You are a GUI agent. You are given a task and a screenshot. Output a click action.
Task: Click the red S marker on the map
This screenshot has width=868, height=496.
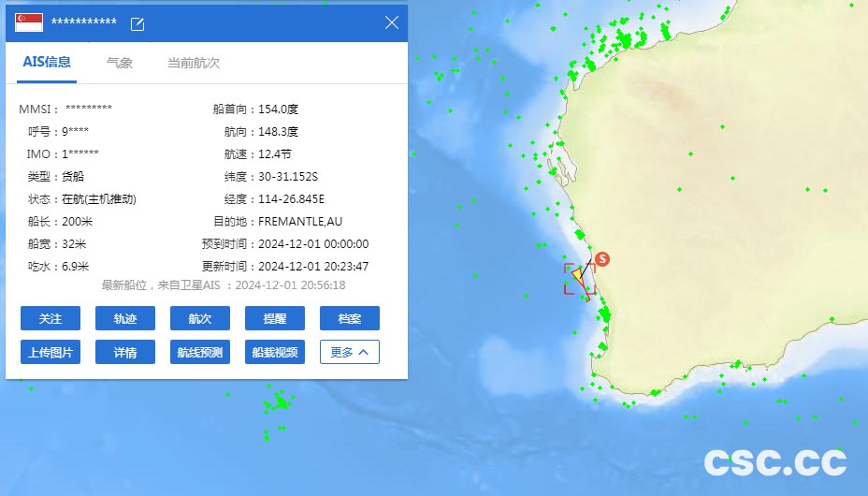(603, 258)
